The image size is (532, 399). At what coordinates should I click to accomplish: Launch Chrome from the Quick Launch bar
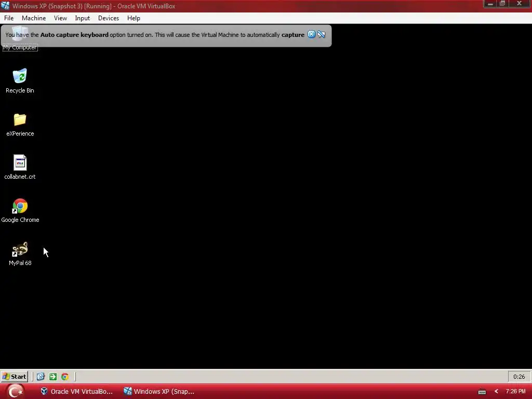(65, 376)
